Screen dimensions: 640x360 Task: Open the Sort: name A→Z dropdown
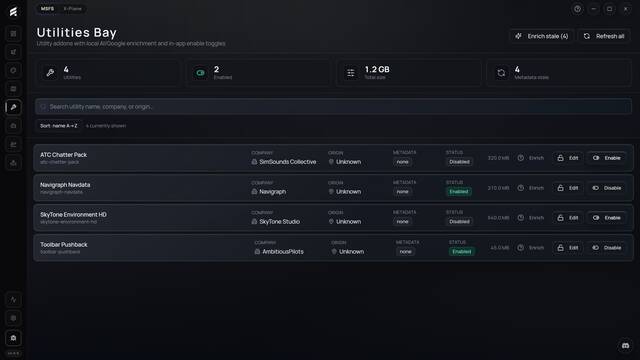[58, 126]
